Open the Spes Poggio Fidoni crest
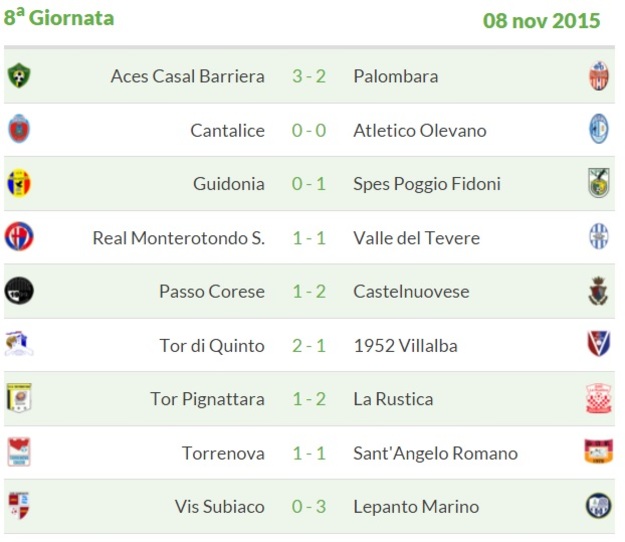Viewport: 625px width, 542px height. click(x=599, y=183)
